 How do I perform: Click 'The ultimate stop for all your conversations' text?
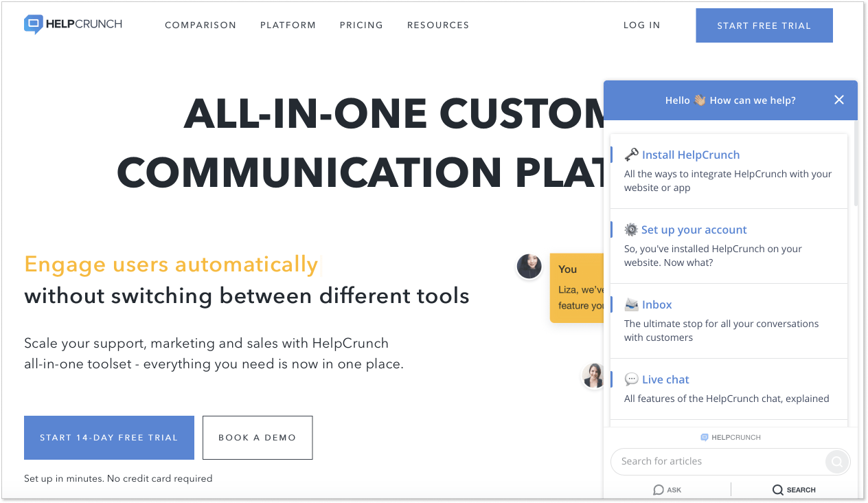(722, 331)
